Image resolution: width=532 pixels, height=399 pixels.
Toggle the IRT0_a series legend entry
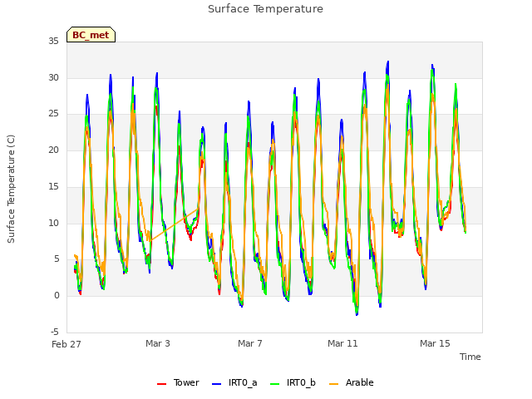pyautogui.click(x=234, y=382)
